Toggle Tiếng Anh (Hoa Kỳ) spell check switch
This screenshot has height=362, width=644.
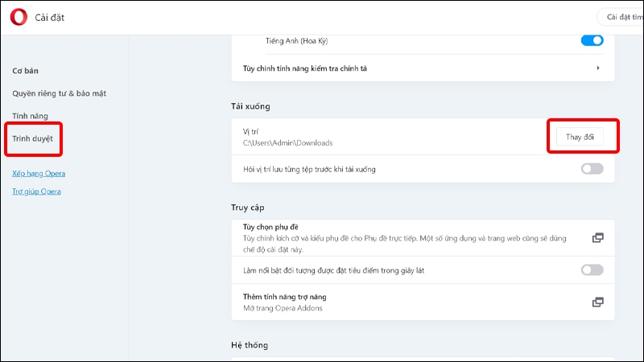592,40
